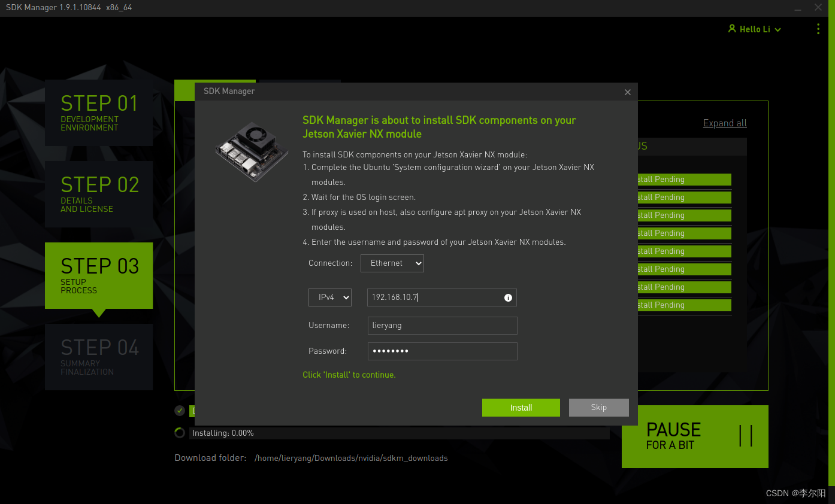The width and height of the screenshot is (835, 504).
Task: Close the SDK Manager dialog
Action: pos(628,92)
